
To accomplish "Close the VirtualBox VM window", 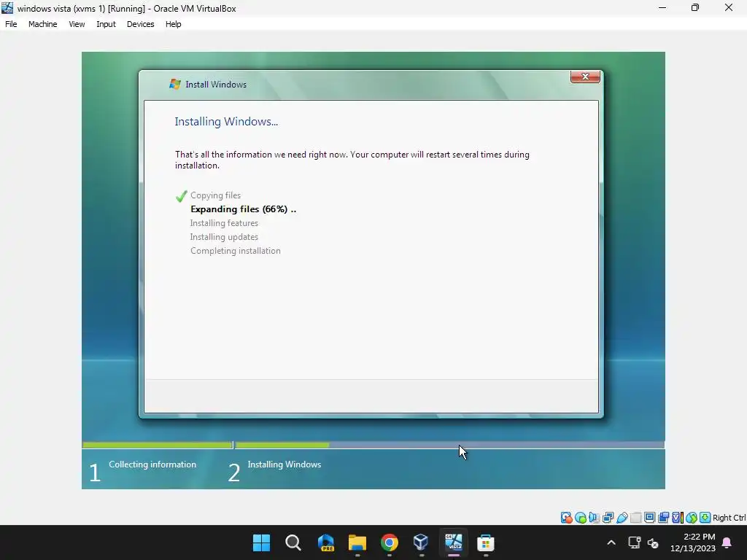I will click(x=729, y=8).
